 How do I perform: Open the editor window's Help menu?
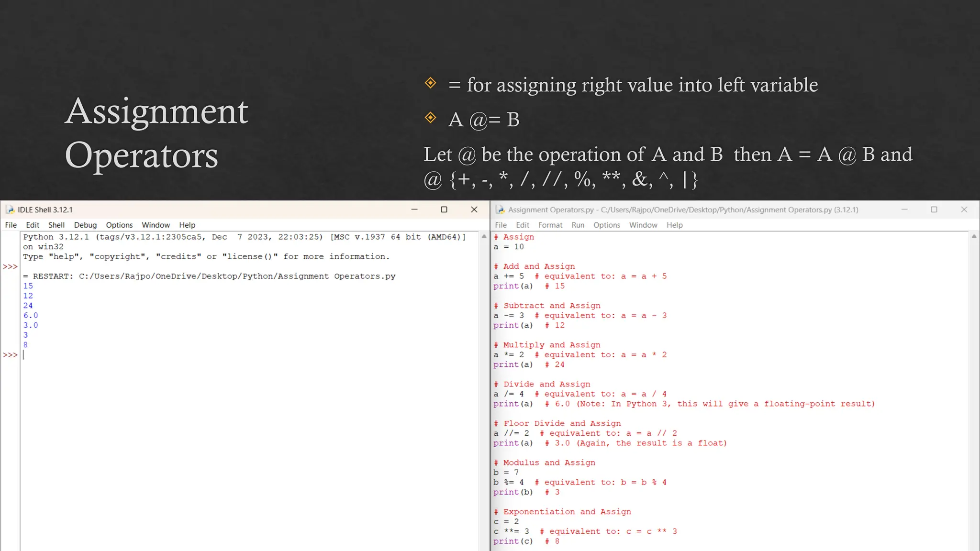(674, 225)
